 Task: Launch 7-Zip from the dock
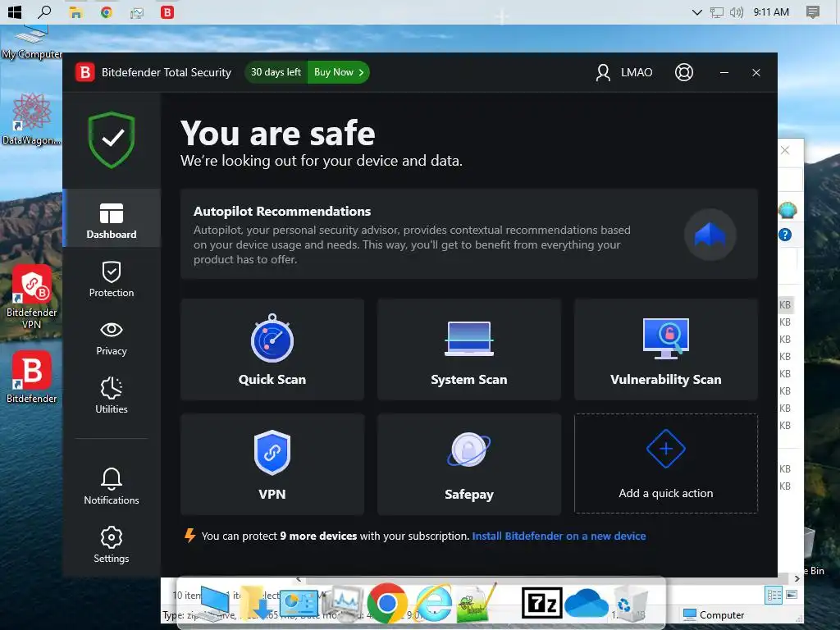[541, 603]
